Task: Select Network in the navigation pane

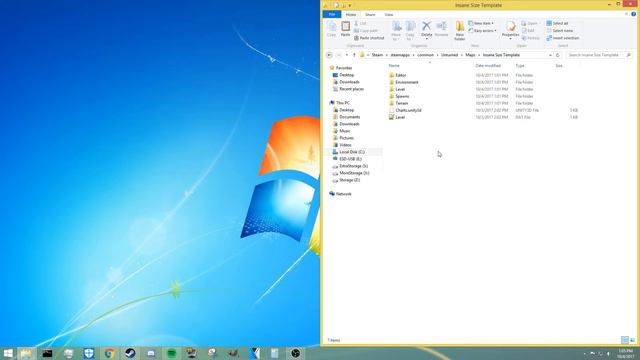Action: [343, 194]
